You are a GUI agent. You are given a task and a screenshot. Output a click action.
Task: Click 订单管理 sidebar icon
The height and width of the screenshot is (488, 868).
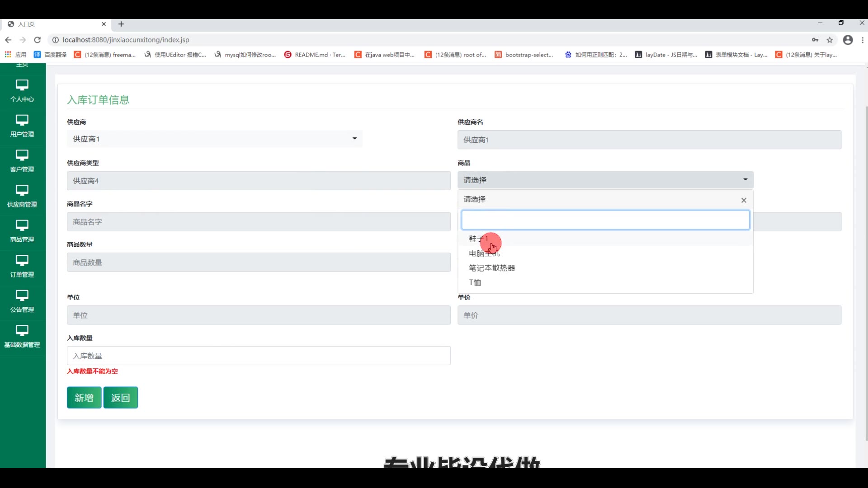click(x=22, y=260)
